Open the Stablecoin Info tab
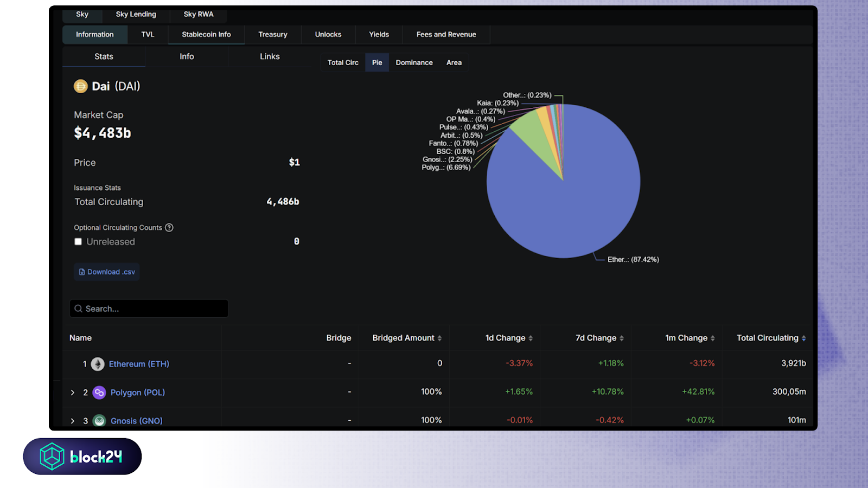868x488 pixels. coord(206,34)
